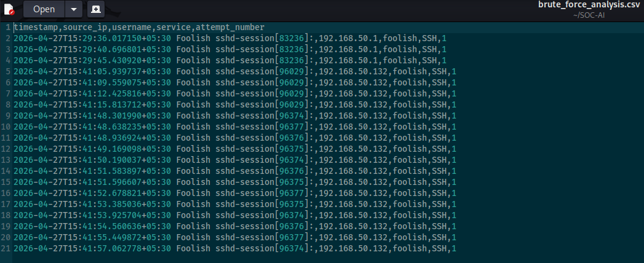Click line number 21 in the gutter
The height and width of the screenshot is (263, 644).
pos(6,248)
